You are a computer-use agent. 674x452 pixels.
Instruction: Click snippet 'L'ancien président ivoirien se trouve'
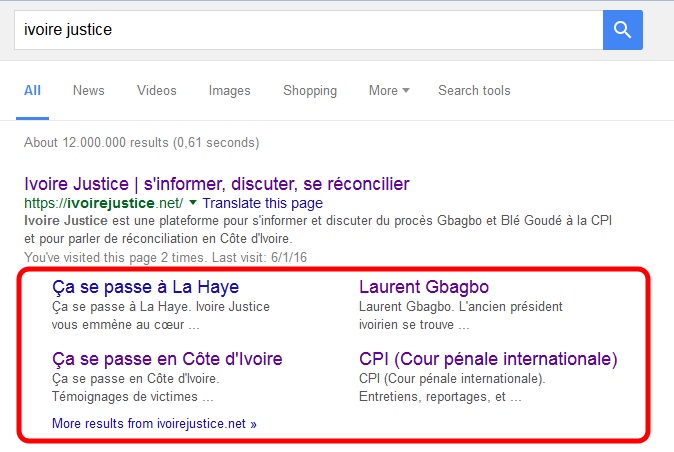pos(460,315)
